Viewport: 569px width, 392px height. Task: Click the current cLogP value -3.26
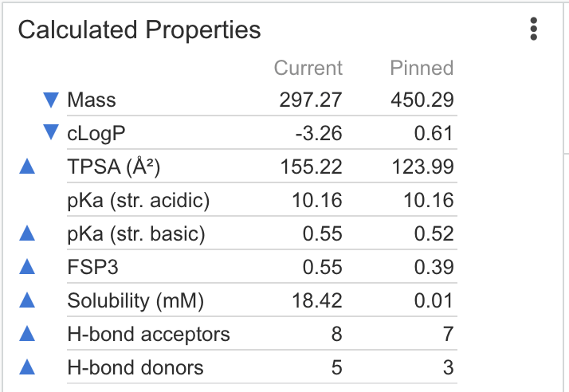[319, 134]
